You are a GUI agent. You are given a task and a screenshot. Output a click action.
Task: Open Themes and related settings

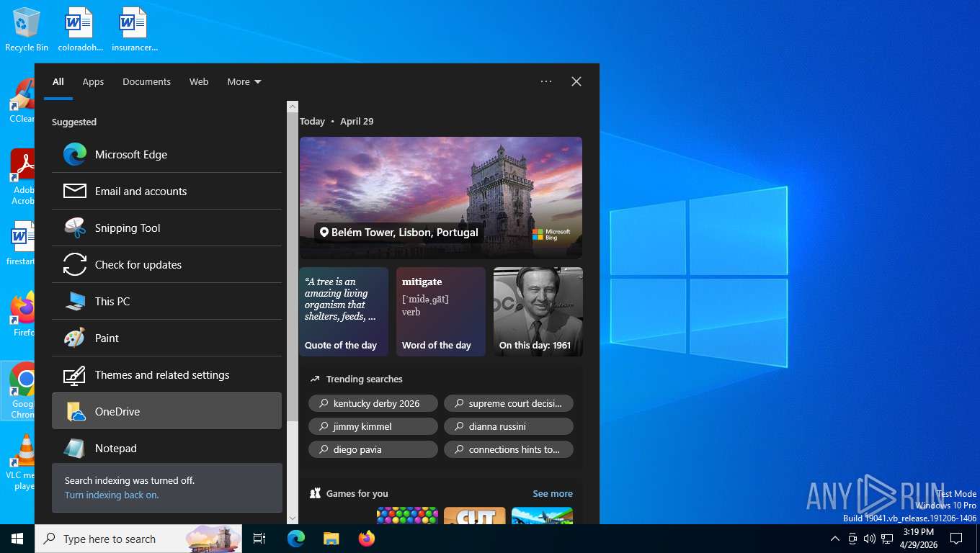[x=166, y=374]
